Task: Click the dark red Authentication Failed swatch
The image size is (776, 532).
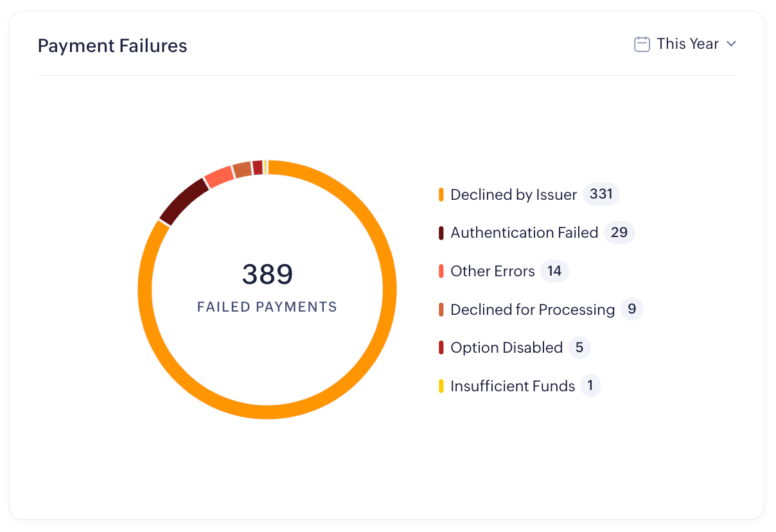Action: pos(441,233)
